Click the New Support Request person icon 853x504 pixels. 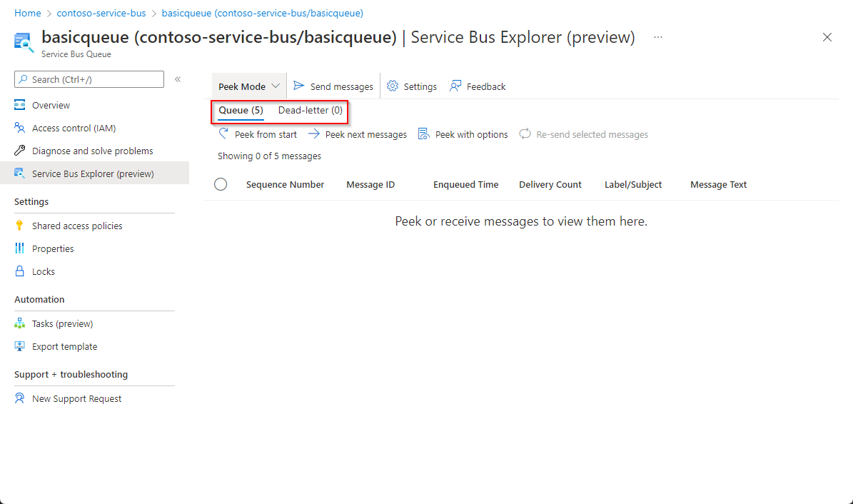click(19, 398)
